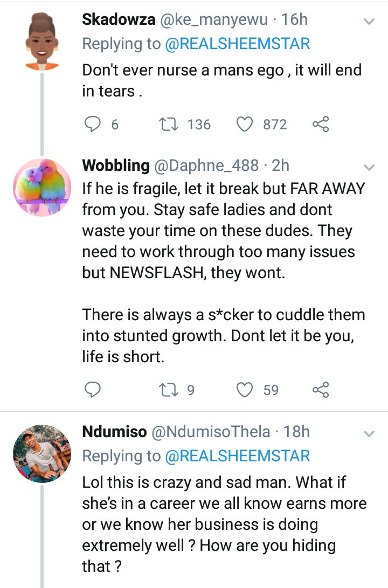The height and width of the screenshot is (588, 388).
Task: Open @REALSHEEMSTAR link in Ndumiso's reply
Action: point(237,456)
